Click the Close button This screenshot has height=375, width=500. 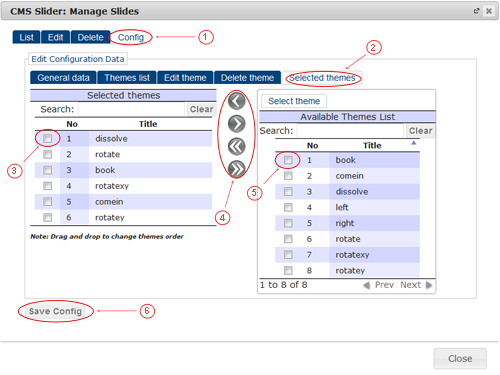click(460, 359)
